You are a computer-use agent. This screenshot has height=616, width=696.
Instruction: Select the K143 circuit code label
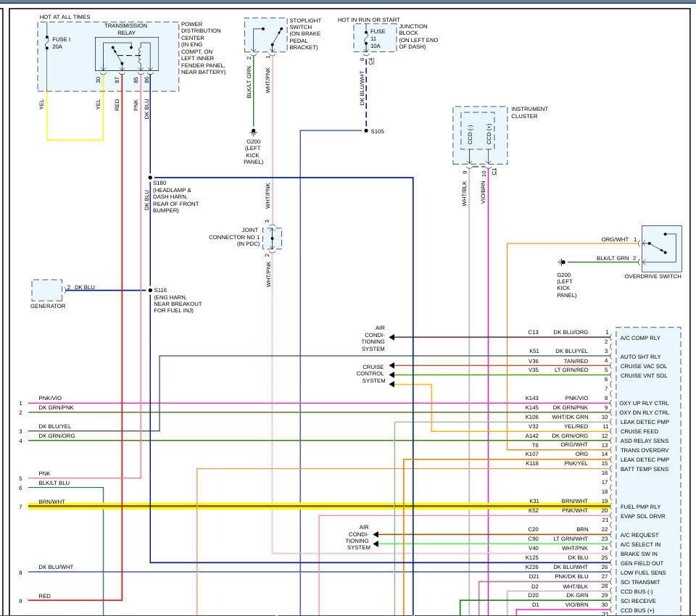click(x=532, y=398)
